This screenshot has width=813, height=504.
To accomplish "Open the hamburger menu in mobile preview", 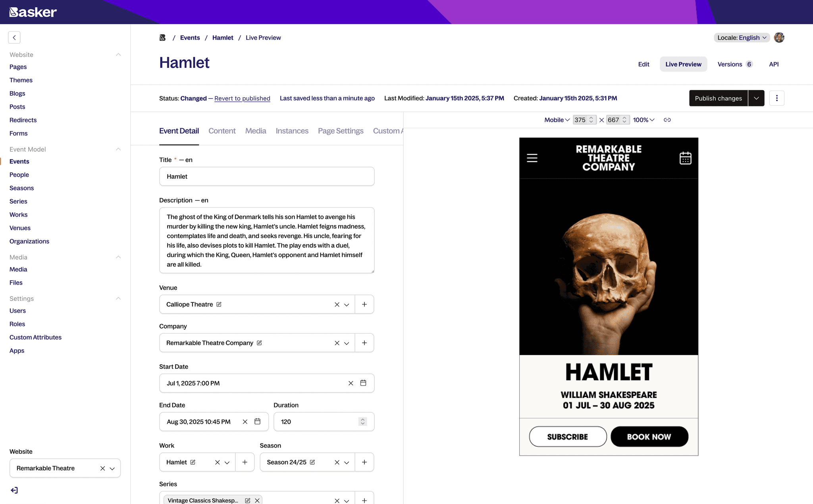I will pyautogui.click(x=532, y=158).
